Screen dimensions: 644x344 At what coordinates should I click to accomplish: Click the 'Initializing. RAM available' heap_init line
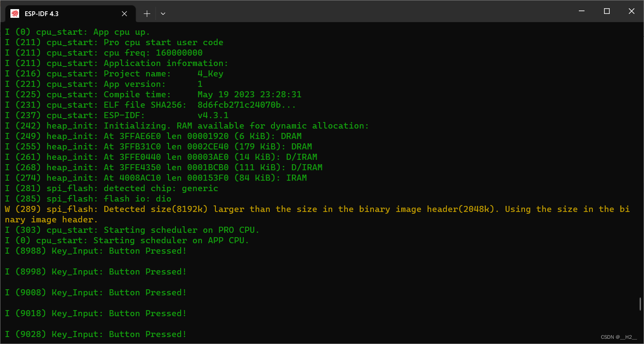187,126
